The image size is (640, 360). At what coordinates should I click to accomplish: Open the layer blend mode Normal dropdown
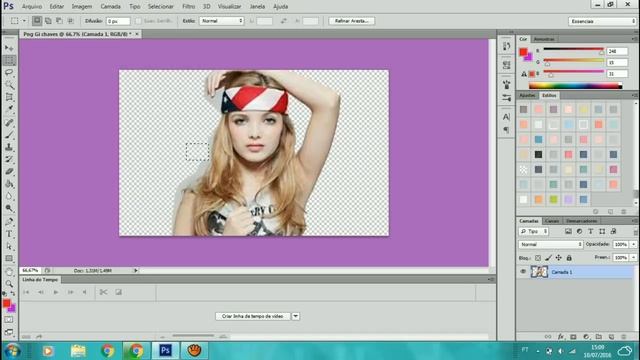pos(551,244)
